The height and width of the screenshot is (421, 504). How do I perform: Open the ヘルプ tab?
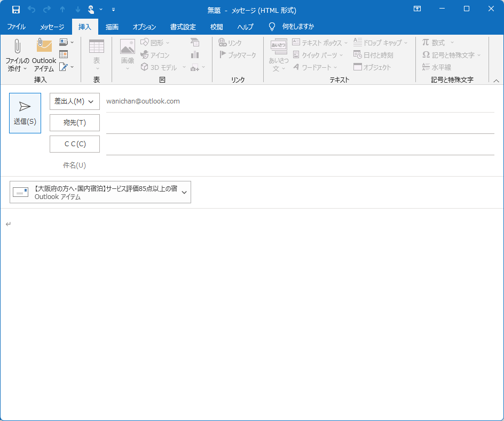click(245, 27)
